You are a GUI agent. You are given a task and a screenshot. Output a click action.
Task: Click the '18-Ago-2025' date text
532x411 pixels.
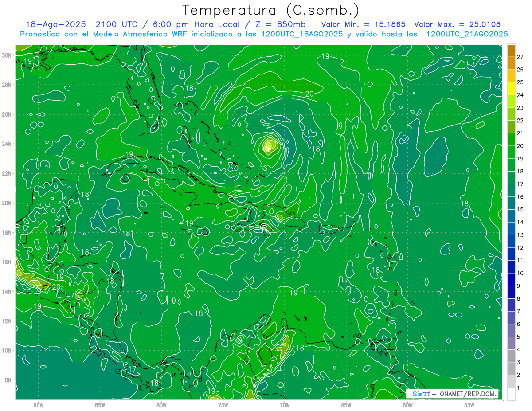pyautogui.click(x=57, y=24)
